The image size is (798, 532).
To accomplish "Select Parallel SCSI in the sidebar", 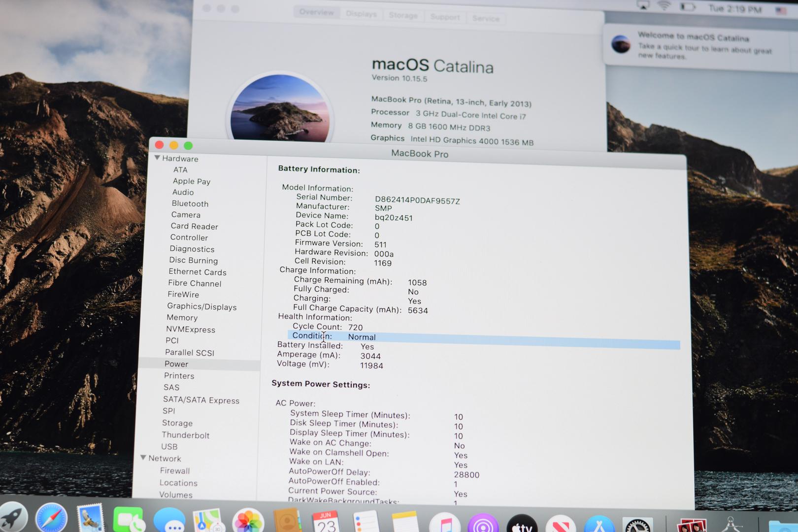I will click(x=190, y=353).
